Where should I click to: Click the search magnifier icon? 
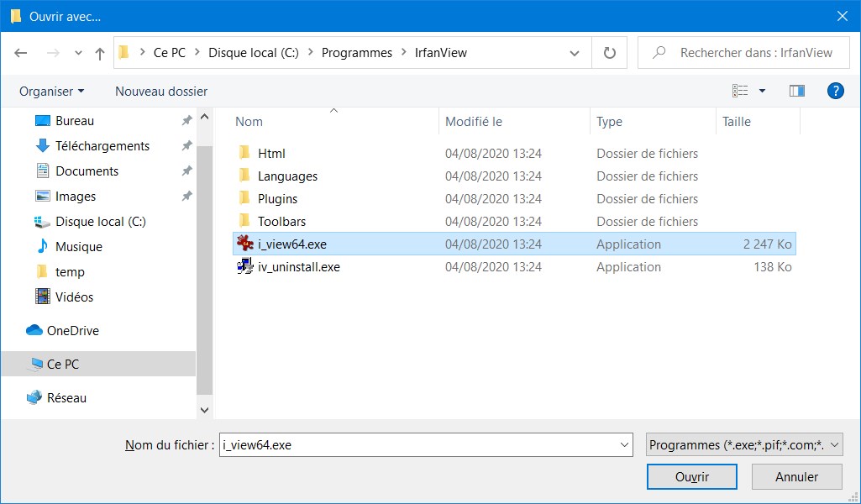click(x=659, y=53)
